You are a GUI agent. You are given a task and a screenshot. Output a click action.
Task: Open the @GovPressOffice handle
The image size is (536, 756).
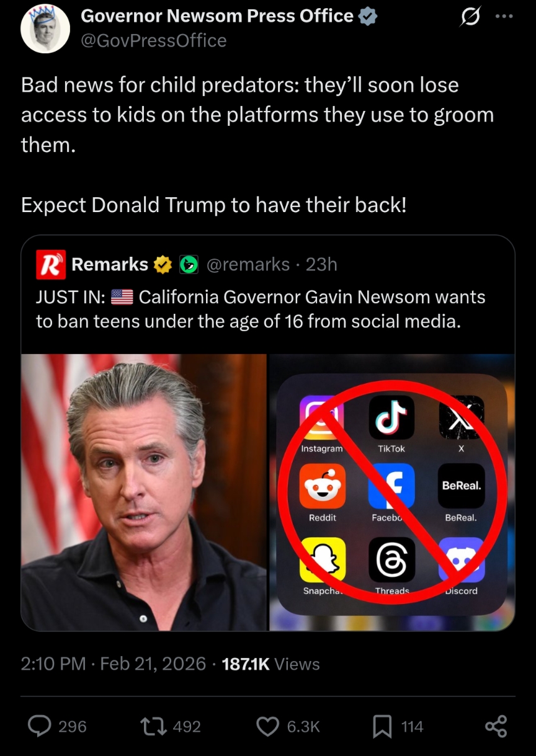pyautogui.click(x=154, y=41)
